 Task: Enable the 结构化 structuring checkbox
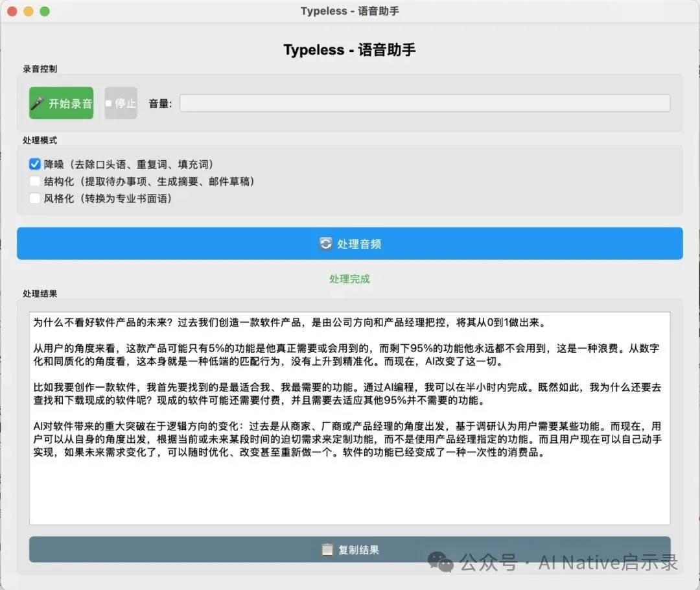tap(34, 181)
